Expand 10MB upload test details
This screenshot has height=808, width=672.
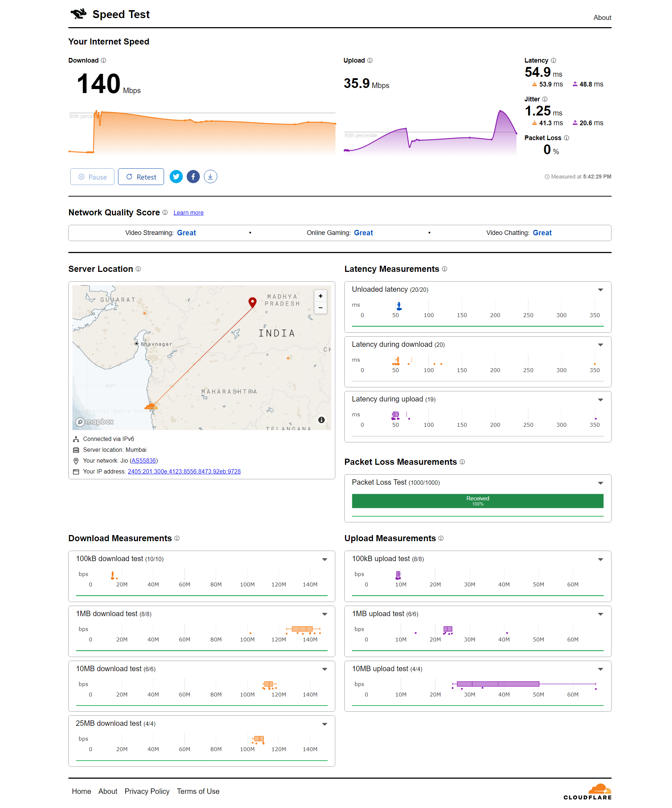600,669
